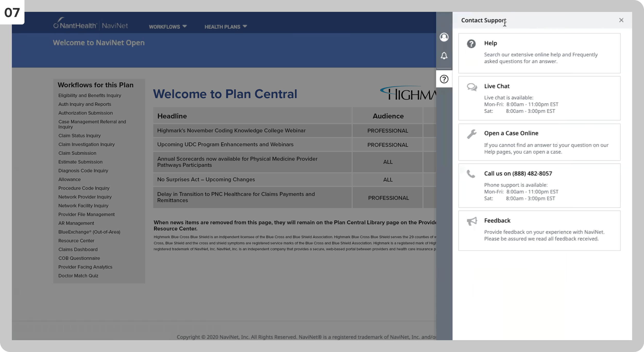Click the phone icon for Call us
Viewport: 644px width, 352px height.
coord(471,174)
